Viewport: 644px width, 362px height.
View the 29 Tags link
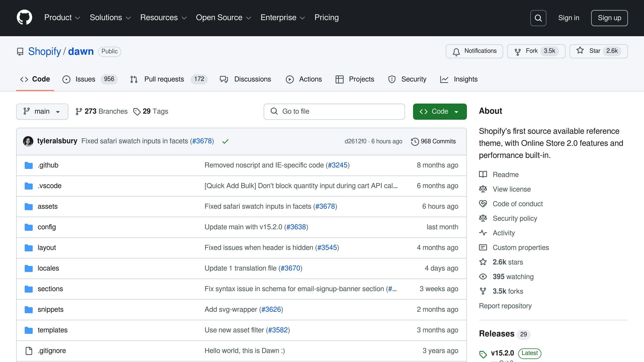[x=150, y=111]
